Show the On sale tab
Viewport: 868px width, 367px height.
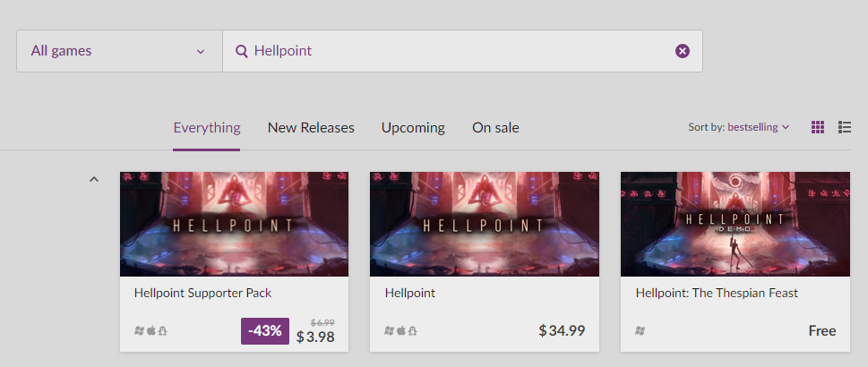pyautogui.click(x=495, y=127)
